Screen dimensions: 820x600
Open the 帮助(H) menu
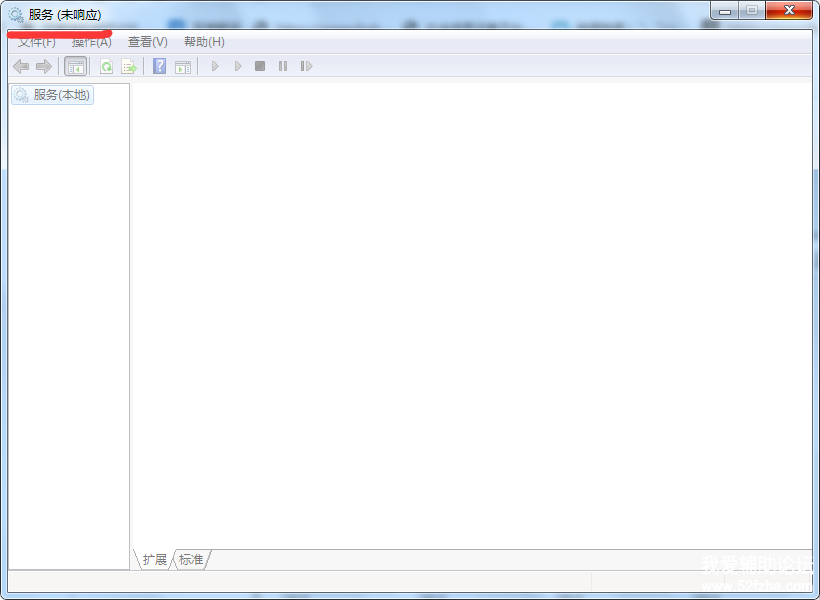pyautogui.click(x=204, y=42)
